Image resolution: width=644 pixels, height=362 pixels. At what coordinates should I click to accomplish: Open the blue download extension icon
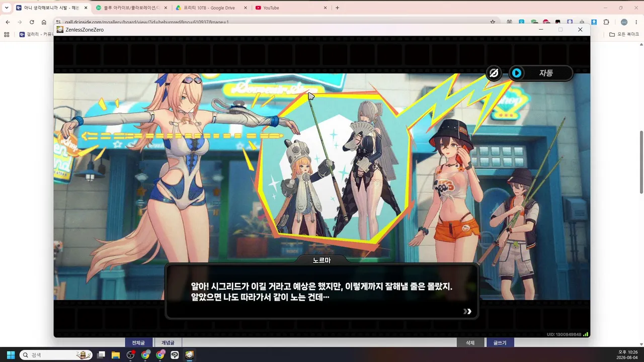click(x=594, y=22)
